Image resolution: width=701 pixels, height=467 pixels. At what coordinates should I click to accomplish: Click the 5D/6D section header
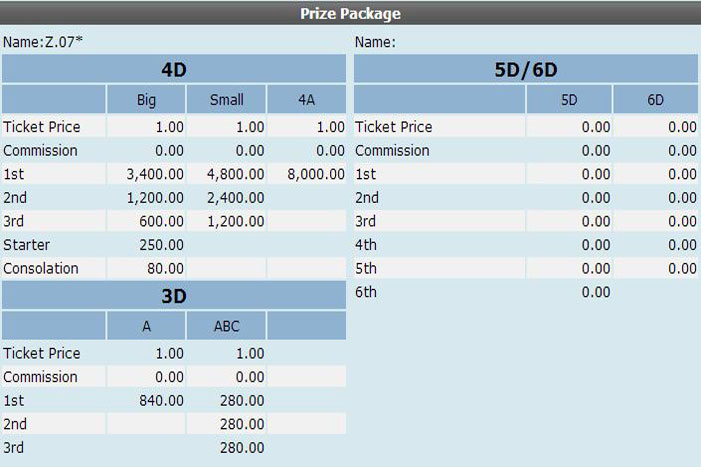[525, 69]
